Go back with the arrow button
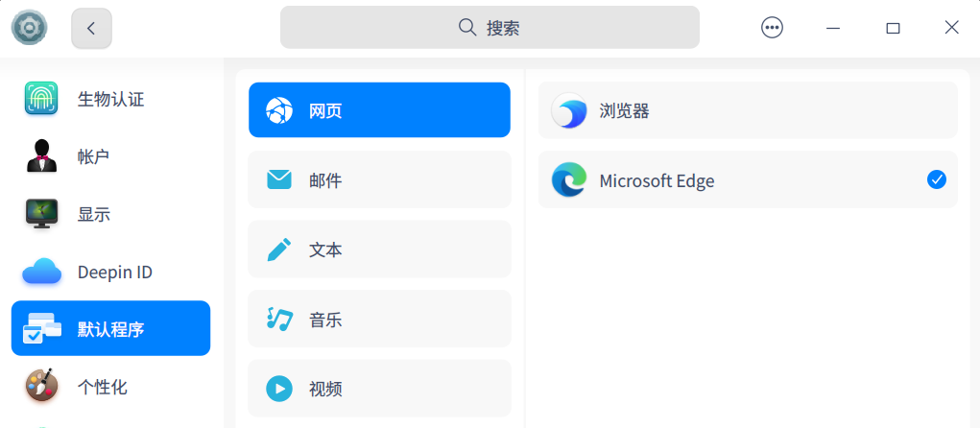This screenshot has height=428, width=980. tap(91, 28)
